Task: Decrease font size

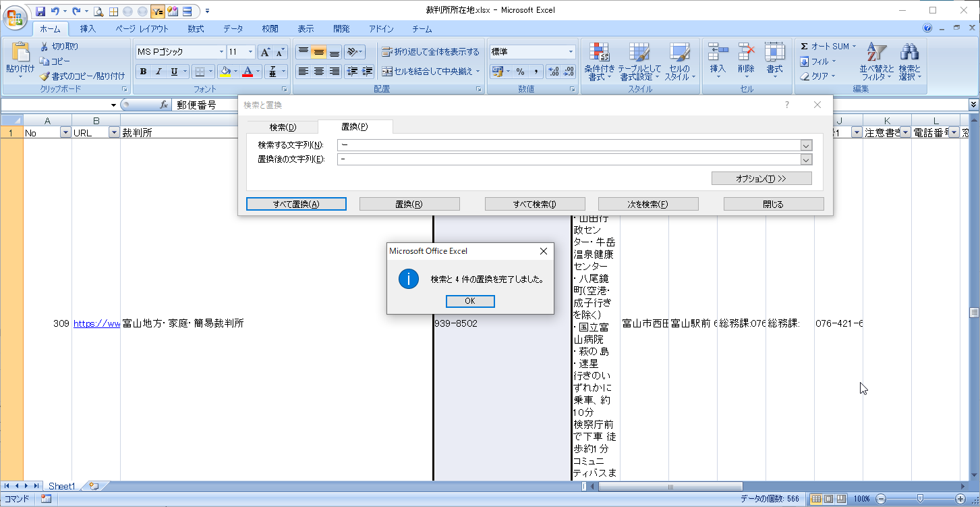Action: click(x=281, y=52)
